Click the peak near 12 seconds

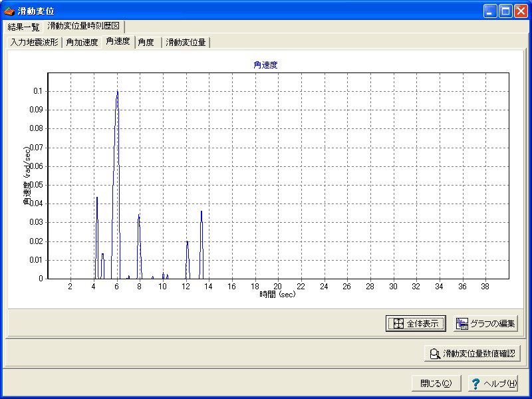[187, 242]
